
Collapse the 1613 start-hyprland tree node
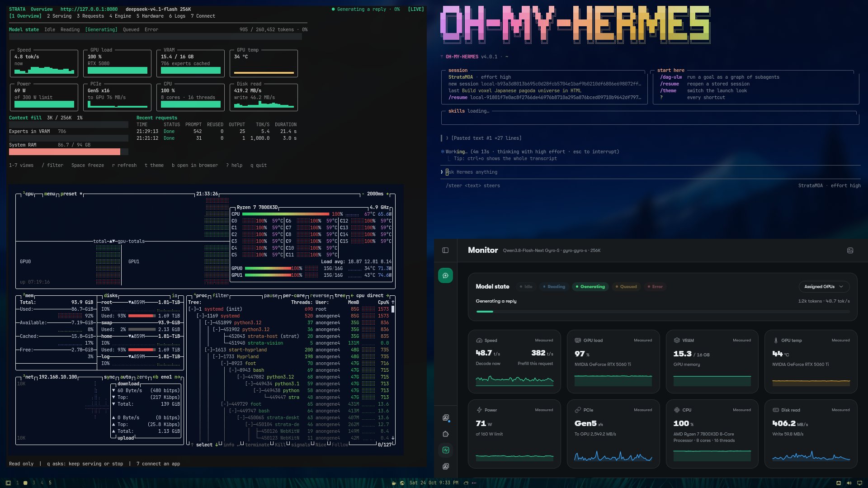click(x=208, y=350)
